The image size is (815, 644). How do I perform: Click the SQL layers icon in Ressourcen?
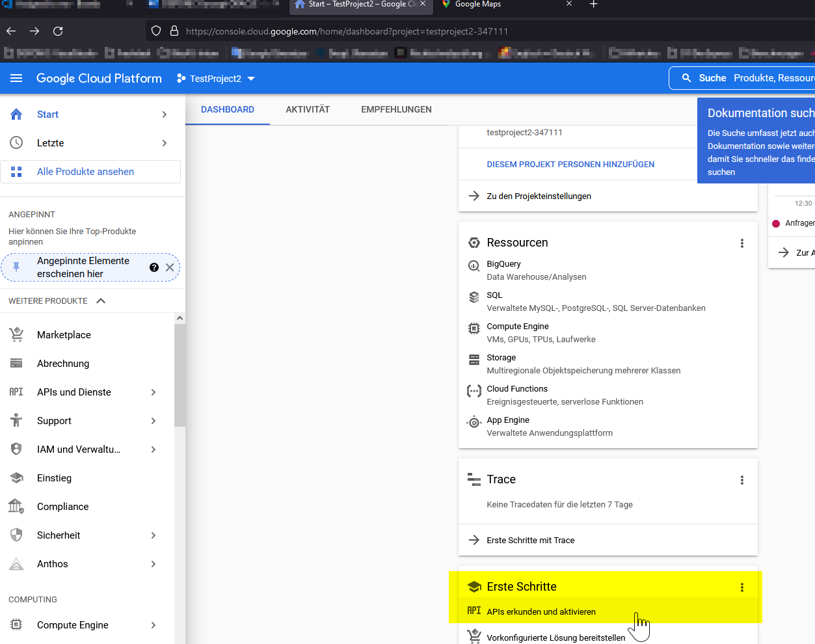(474, 297)
